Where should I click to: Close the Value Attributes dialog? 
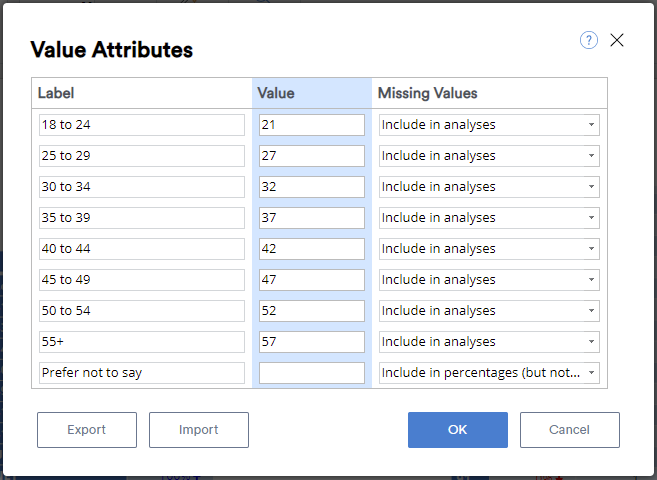click(x=617, y=40)
